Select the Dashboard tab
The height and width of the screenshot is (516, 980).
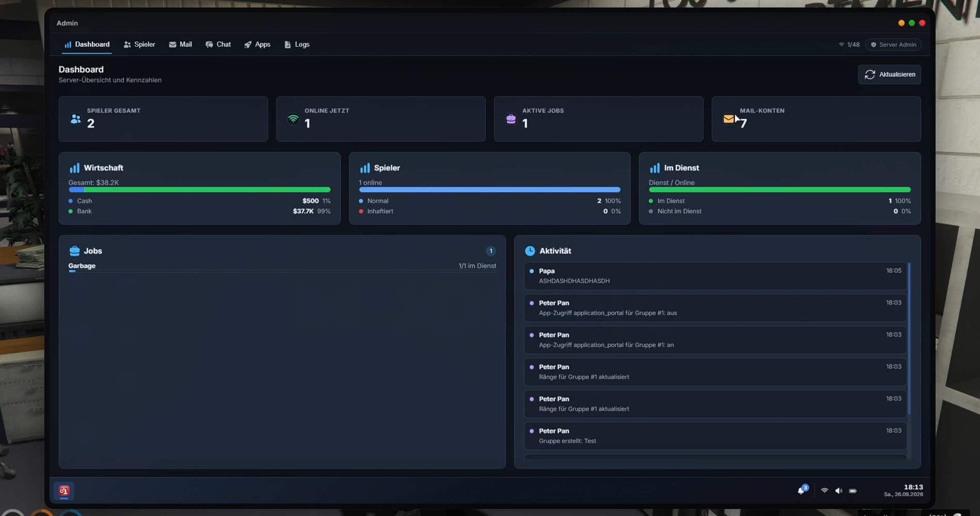click(x=87, y=44)
